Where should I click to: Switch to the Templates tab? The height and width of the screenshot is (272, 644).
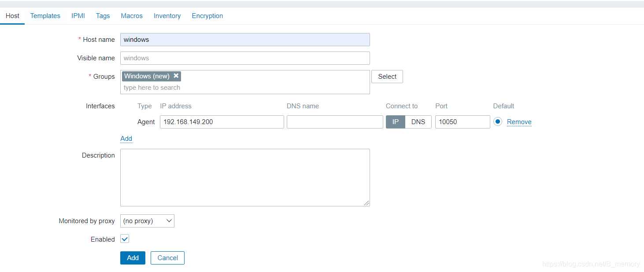(45, 16)
